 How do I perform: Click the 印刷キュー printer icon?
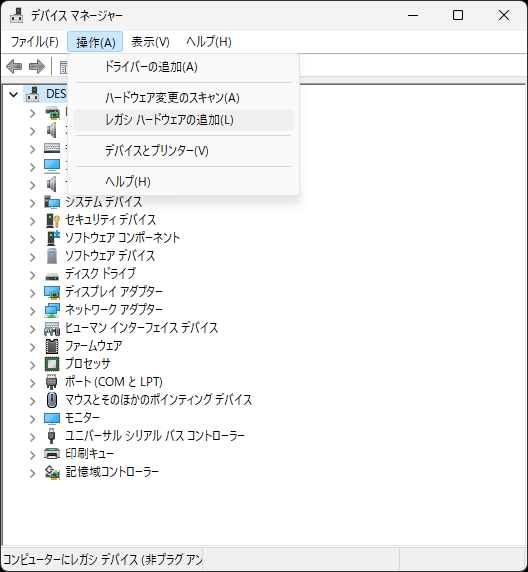coord(52,454)
